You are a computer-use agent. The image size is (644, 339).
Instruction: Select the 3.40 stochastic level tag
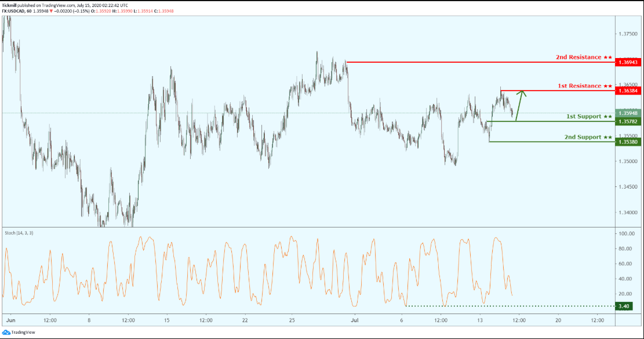(624, 306)
